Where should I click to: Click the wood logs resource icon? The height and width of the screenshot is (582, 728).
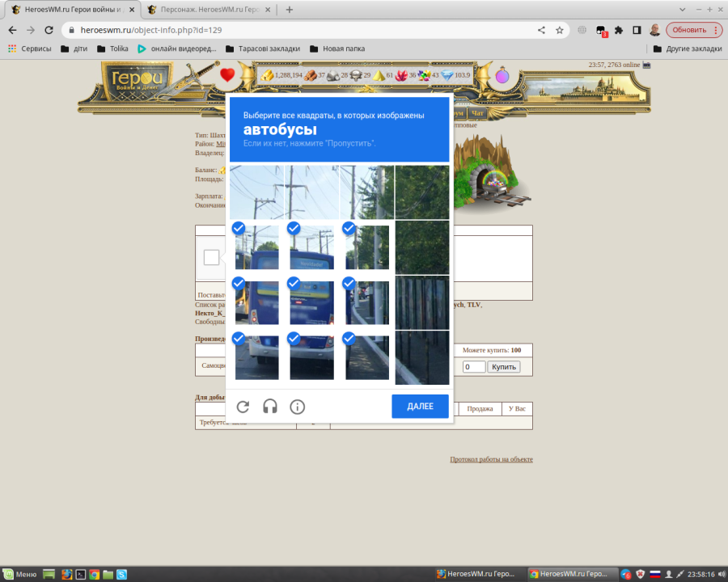point(310,75)
